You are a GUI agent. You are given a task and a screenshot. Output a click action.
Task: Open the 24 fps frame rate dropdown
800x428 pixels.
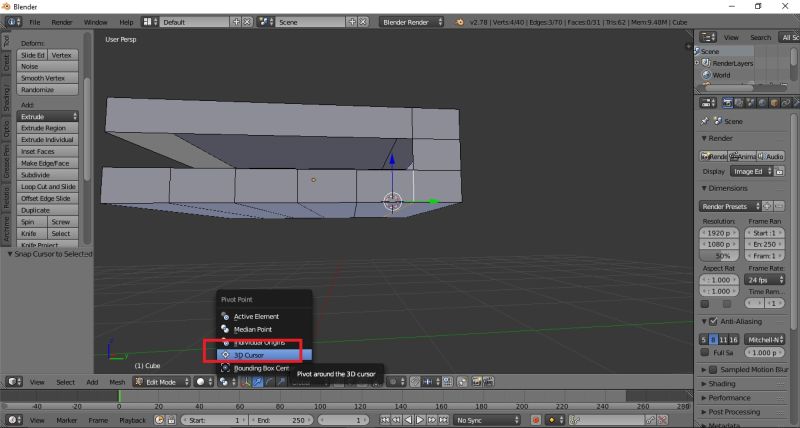pyautogui.click(x=764, y=280)
